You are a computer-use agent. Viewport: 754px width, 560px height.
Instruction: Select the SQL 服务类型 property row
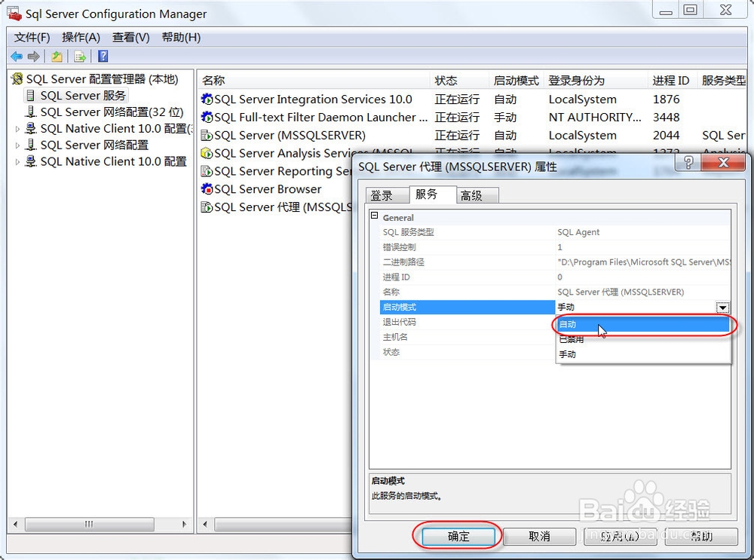pos(556,232)
